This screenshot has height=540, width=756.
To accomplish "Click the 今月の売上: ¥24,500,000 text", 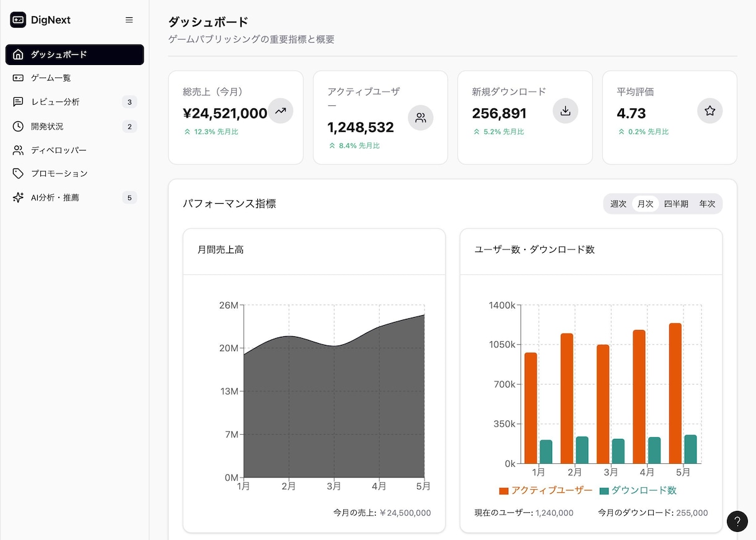I will point(382,513).
